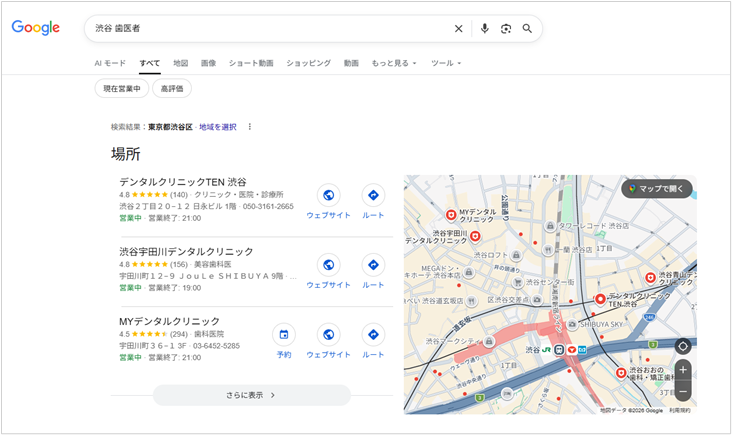Viewport: 732px width, 435px height.
Task: Open the ショート動画 tab
Action: [251, 63]
